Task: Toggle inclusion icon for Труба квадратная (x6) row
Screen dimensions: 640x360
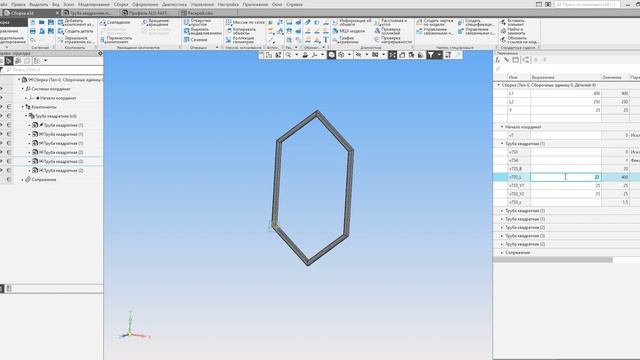Action: coord(9,116)
